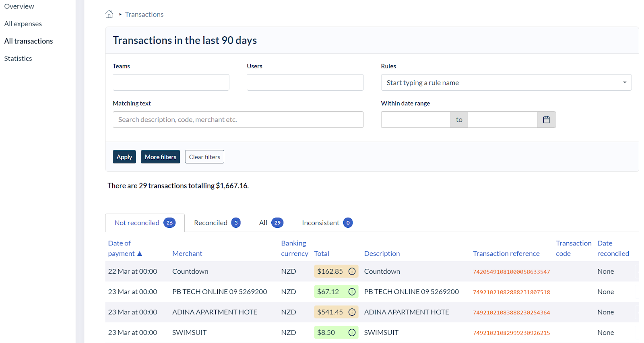
Task: Open PB TECH reference ending 1807518
Action: click(511, 292)
